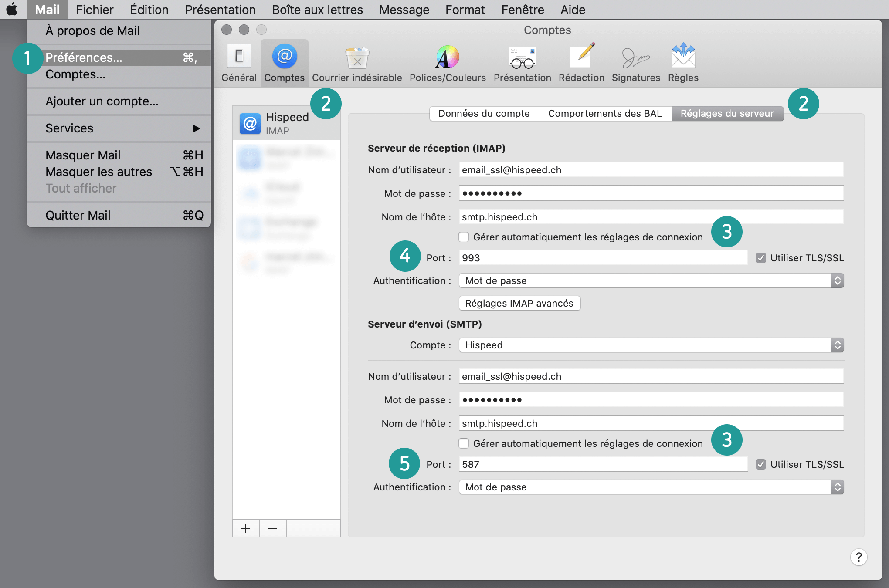This screenshot has height=588, width=889.
Task: Open Boîte aux lettres menu
Action: tap(317, 9)
